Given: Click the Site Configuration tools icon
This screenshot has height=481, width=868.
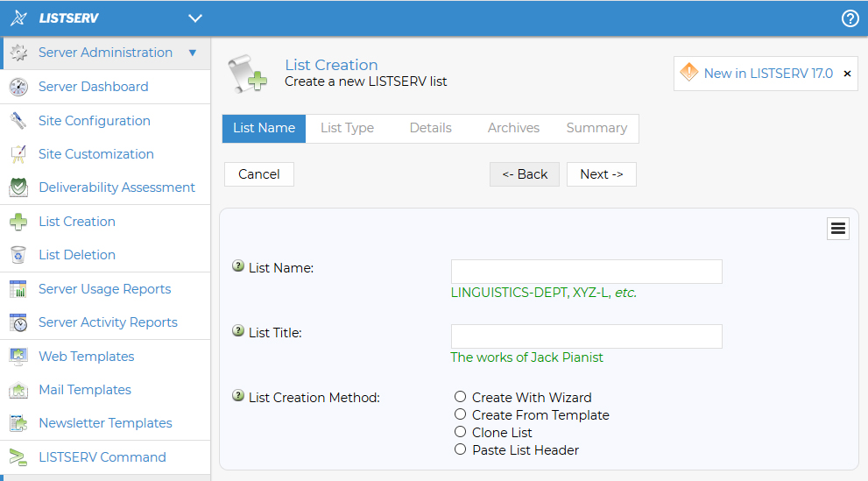Looking at the screenshot, I should point(18,121).
